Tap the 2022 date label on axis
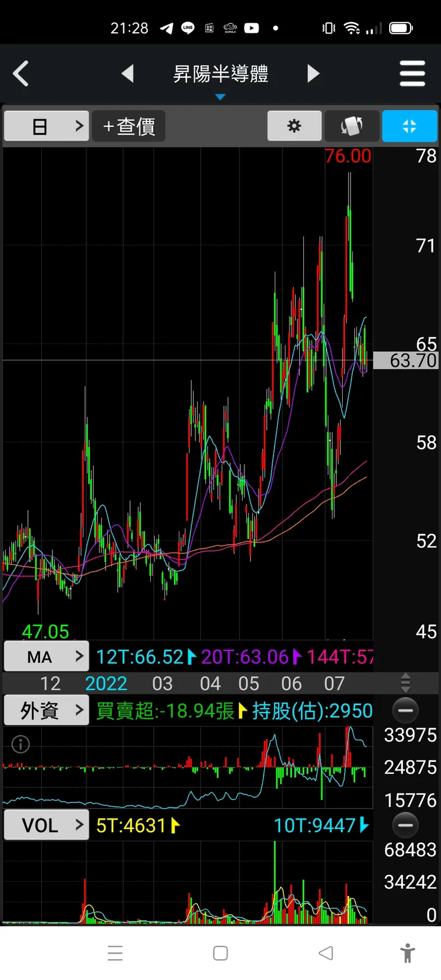Image resolution: width=441 pixels, height=980 pixels. pos(106,683)
